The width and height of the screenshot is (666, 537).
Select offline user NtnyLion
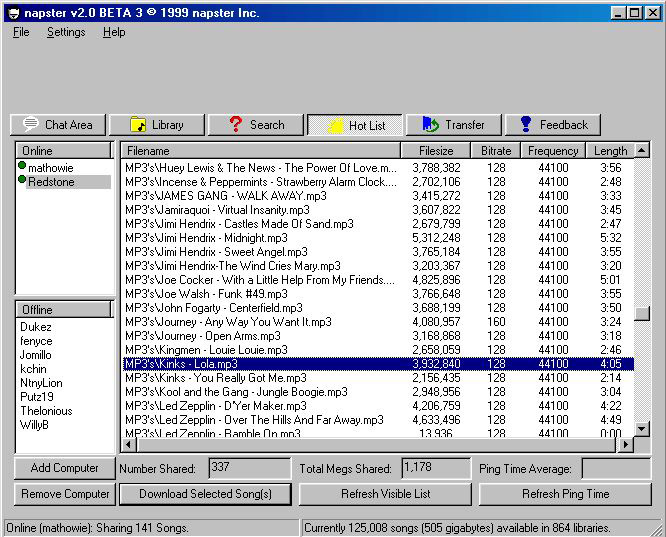(41, 383)
